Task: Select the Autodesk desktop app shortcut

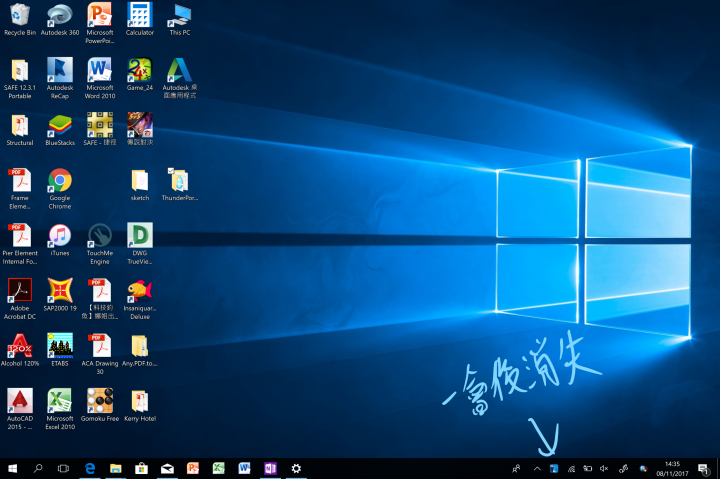Action: coord(180,78)
